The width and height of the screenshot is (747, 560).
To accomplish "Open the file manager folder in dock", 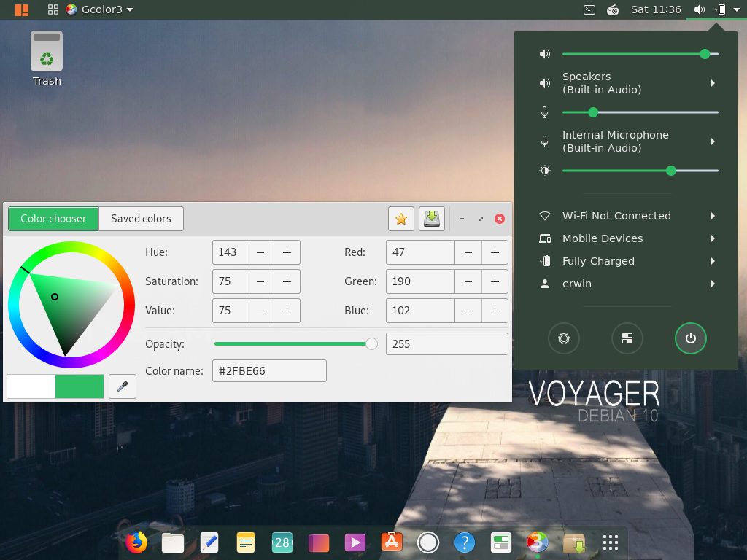I will (172, 542).
